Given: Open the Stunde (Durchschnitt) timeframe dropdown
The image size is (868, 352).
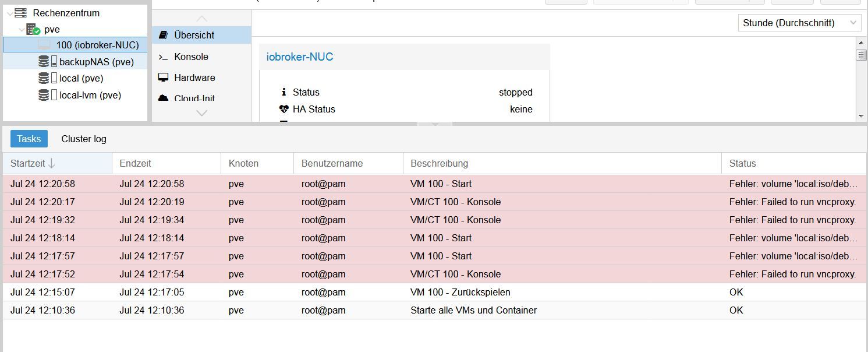Looking at the screenshot, I should click(799, 23).
